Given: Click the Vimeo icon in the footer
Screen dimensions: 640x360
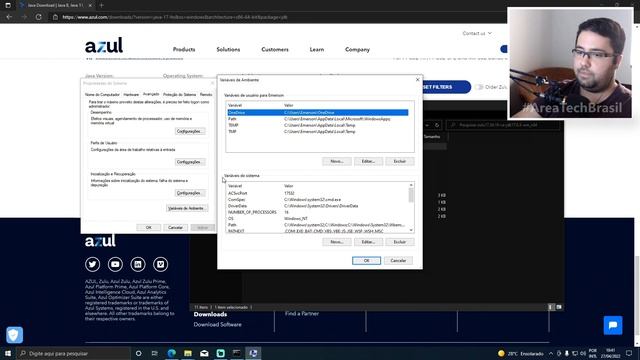Looking at the screenshot, I should point(160,264).
